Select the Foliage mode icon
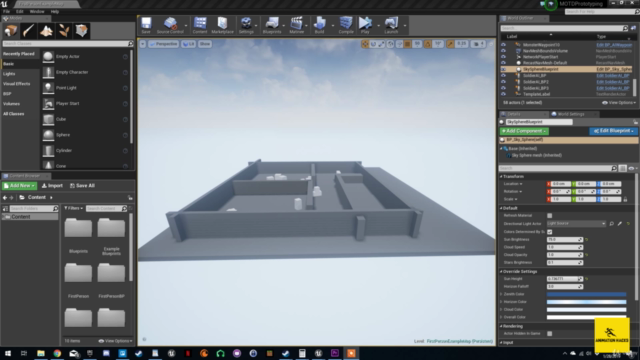 click(x=64, y=31)
